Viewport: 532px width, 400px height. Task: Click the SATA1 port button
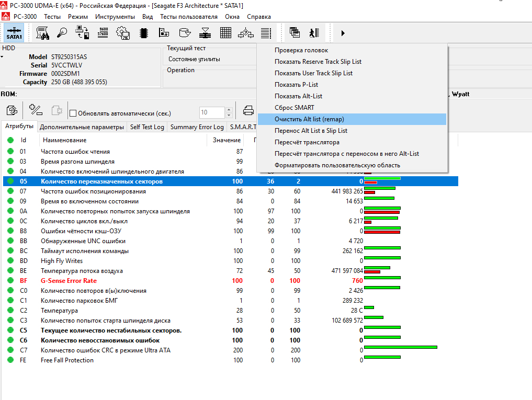coord(14,33)
